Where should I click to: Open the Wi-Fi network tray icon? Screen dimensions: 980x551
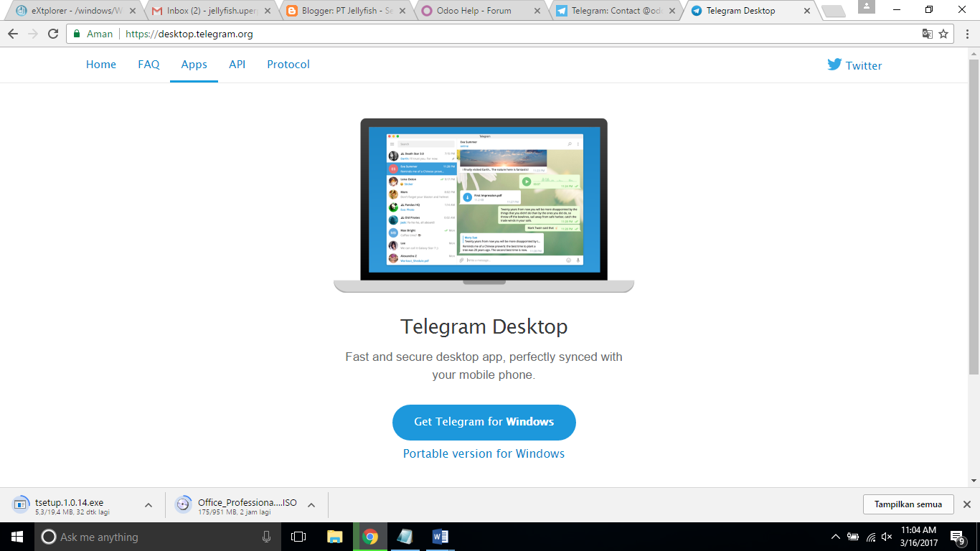871,537
